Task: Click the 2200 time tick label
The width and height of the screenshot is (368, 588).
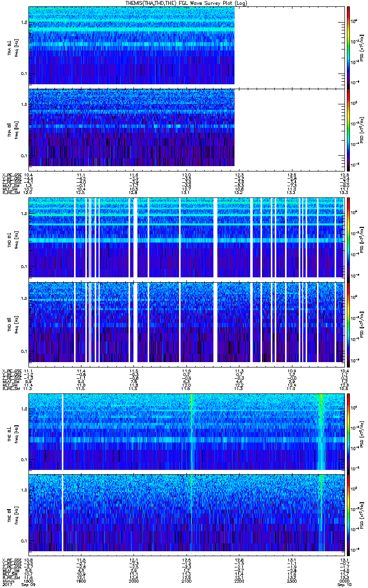Action: coord(239,581)
